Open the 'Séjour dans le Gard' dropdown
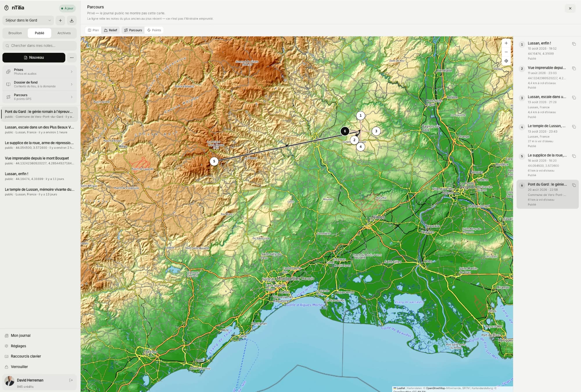The image size is (581, 392). [28, 20]
